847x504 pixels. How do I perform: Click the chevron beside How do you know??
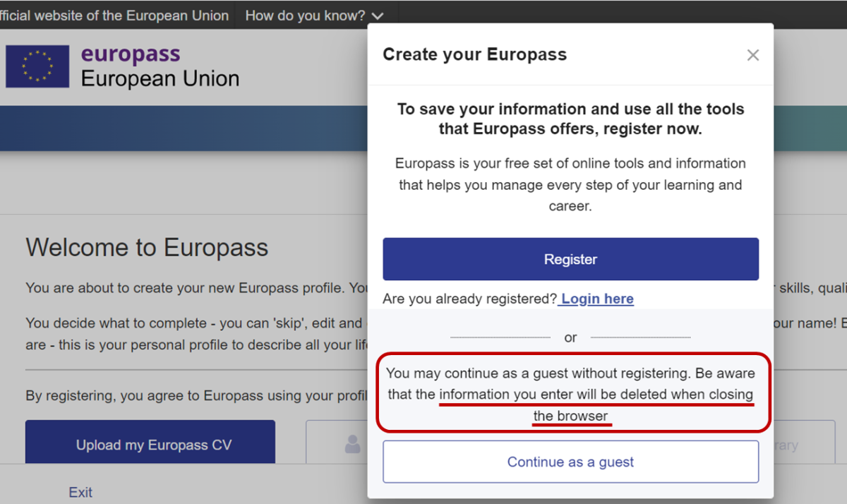378,16
